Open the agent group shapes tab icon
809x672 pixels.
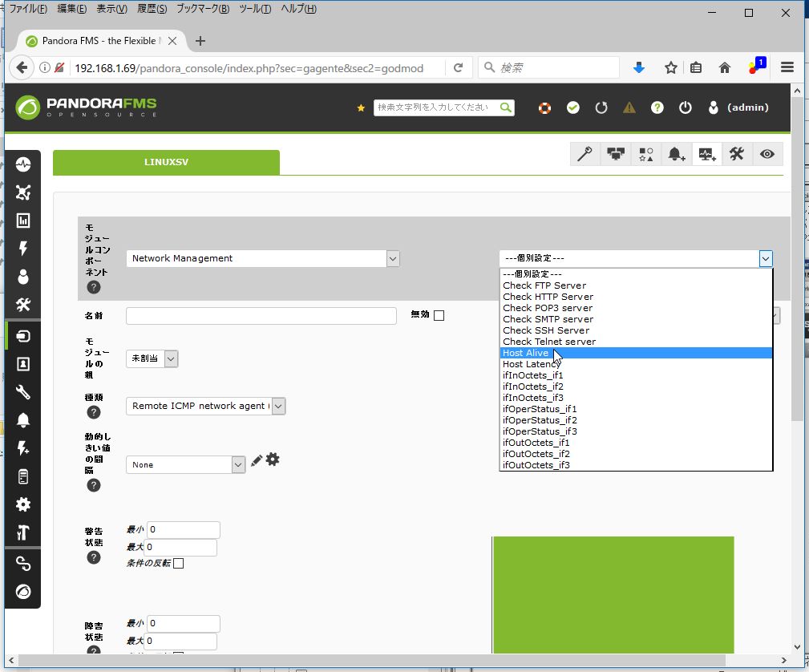coord(646,154)
